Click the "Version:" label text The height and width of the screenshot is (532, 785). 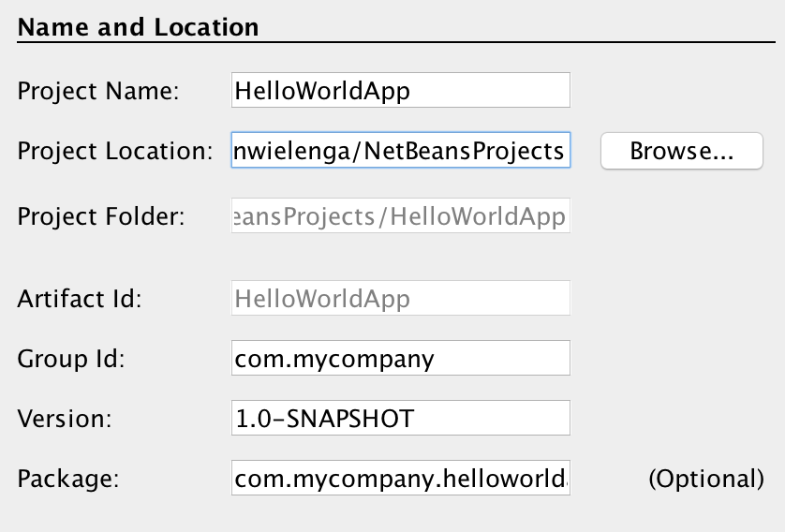pyautogui.click(x=65, y=418)
